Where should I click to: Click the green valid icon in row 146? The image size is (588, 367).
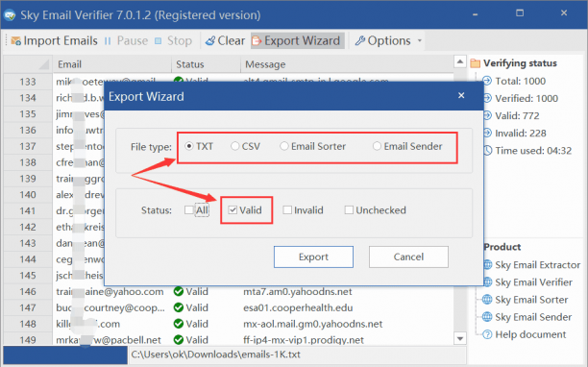point(179,291)
